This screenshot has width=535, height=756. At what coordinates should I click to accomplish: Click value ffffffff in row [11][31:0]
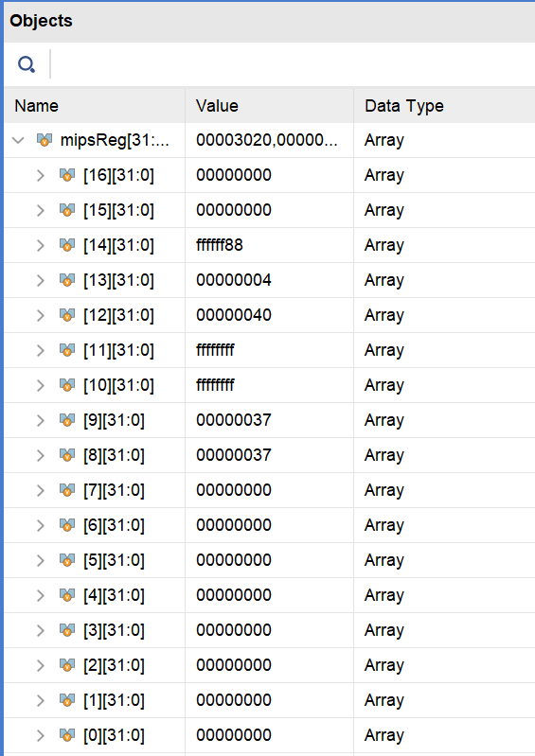tap(215, 350)
